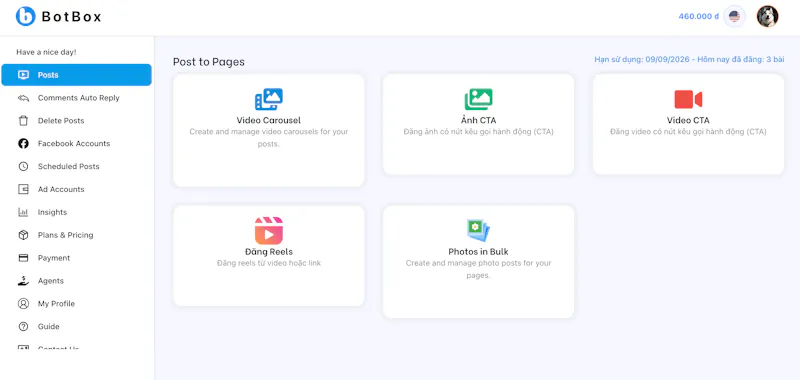Click 'Create and manage photo posts' description
This screenshot has width=800, height=380.
click(478, 269)
